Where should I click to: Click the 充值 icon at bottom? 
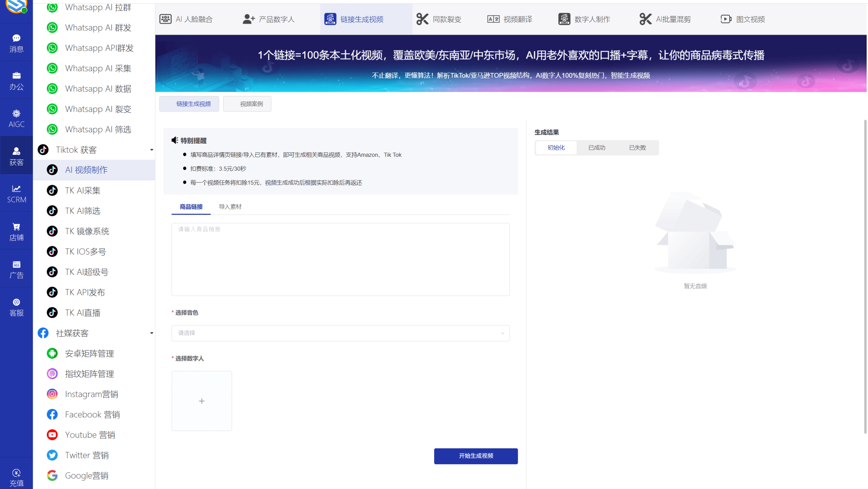16,476
